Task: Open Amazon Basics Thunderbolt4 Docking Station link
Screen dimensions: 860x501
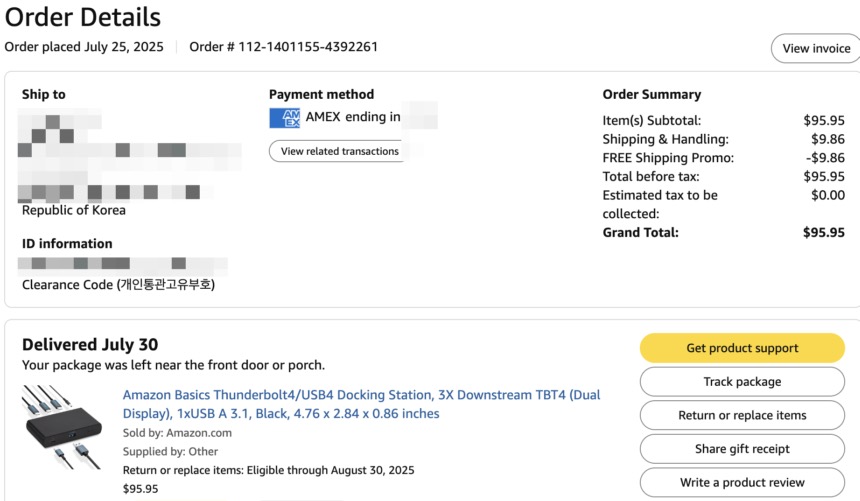Action: tap(361, 404)
